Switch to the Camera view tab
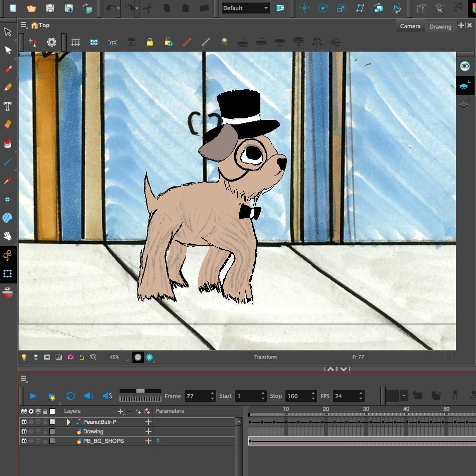The image size is (476, 476). (410, 26)
